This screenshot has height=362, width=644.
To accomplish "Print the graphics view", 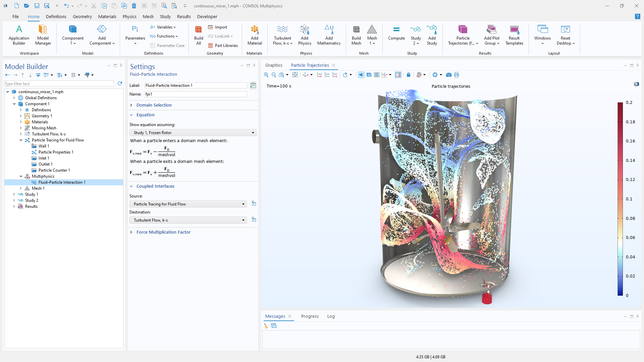I will coord(456,75).
